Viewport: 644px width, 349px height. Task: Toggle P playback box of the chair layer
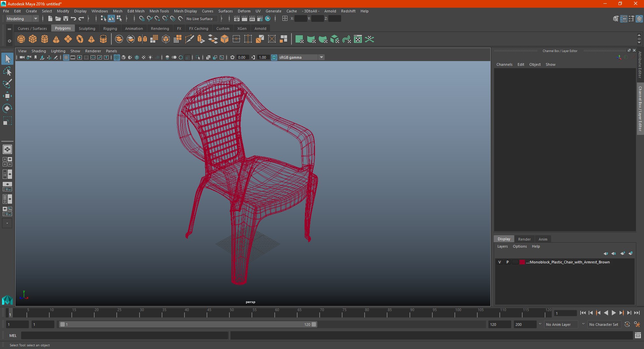click(x=507, y=262)
